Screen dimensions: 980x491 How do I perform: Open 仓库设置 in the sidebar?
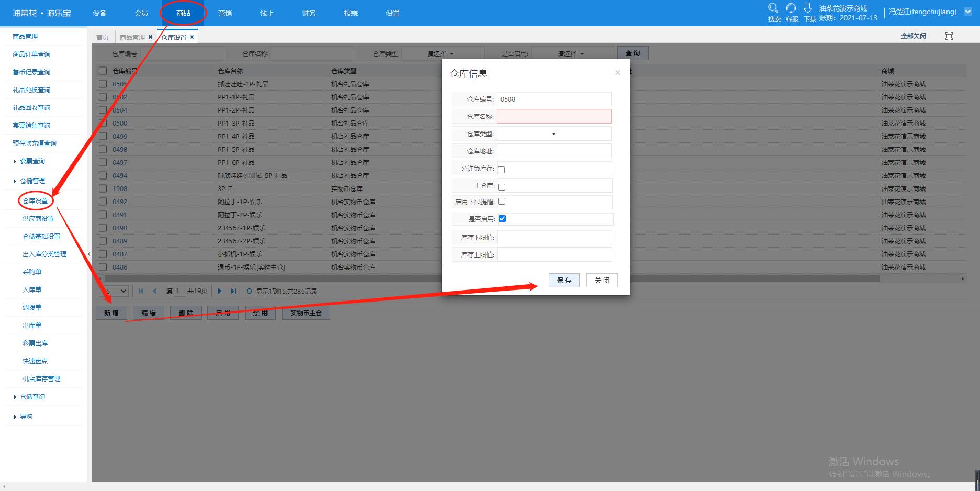35,201
